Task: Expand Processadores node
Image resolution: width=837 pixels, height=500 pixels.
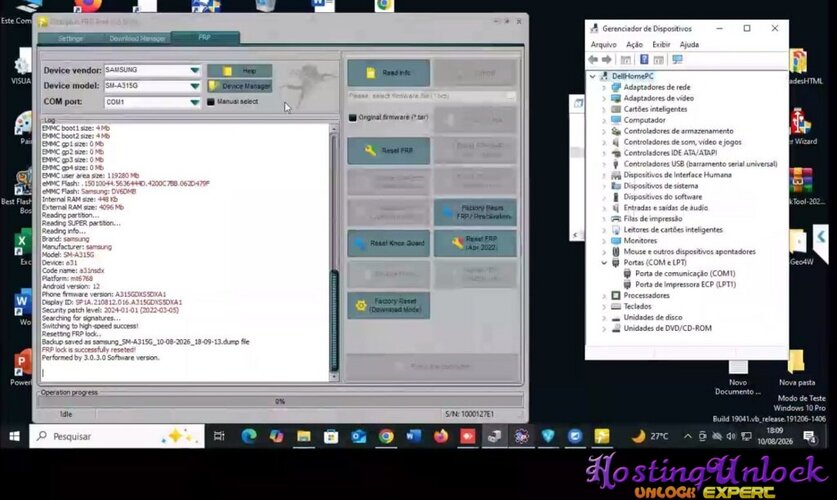Action: point(604,296)
